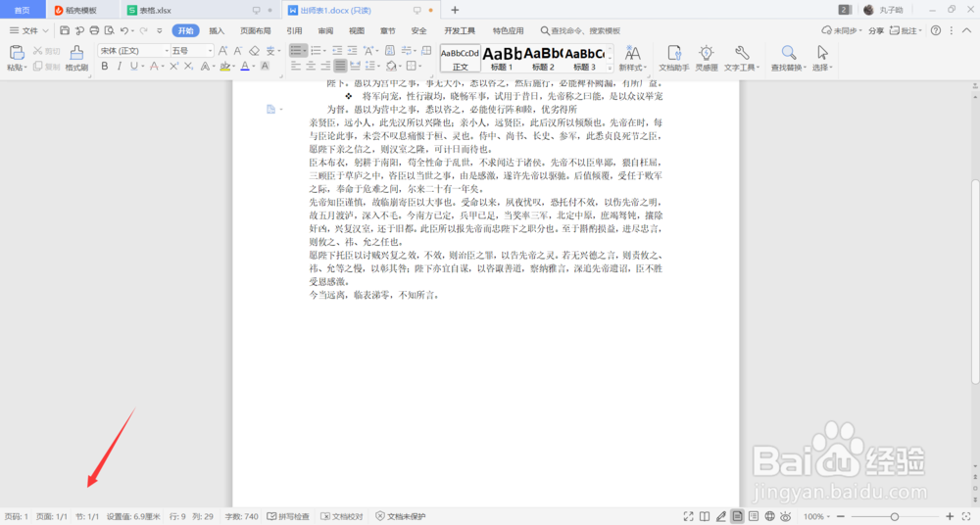The image size is (980, 525).
Task: Click the Print icon
Action: click(94, 30)
